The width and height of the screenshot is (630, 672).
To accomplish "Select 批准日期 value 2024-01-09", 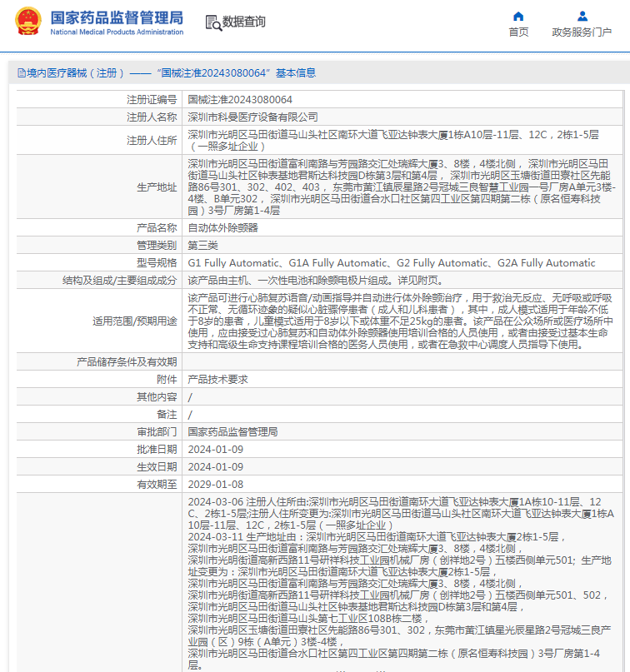I will pos(215,449).
